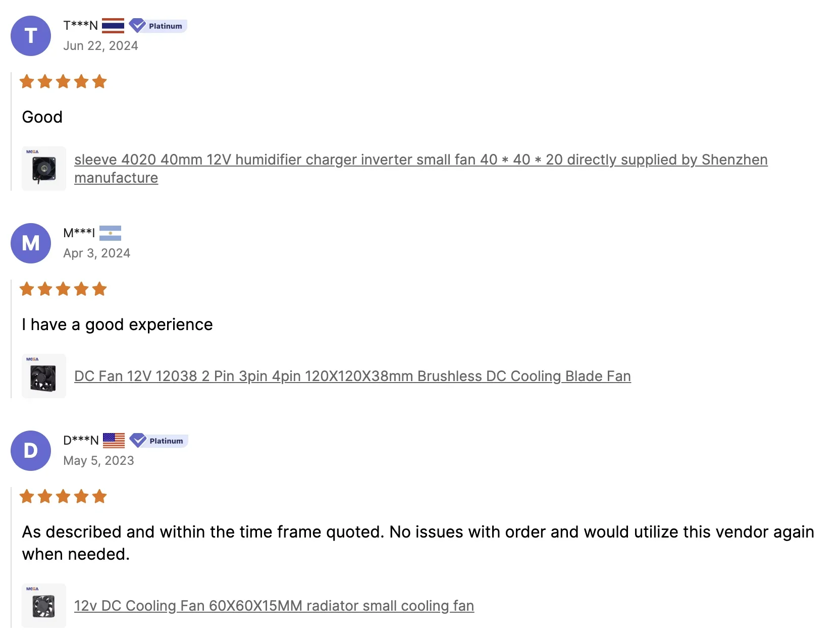
Task: Open the sleeve 4020 40mm fan product link
Action: point(421,160)
